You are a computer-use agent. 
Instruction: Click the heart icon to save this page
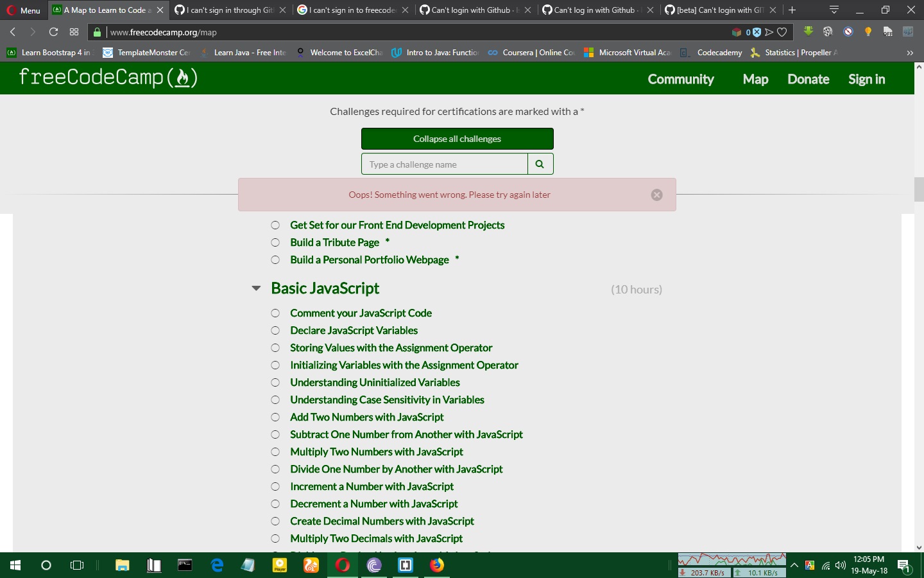[782, 31]
